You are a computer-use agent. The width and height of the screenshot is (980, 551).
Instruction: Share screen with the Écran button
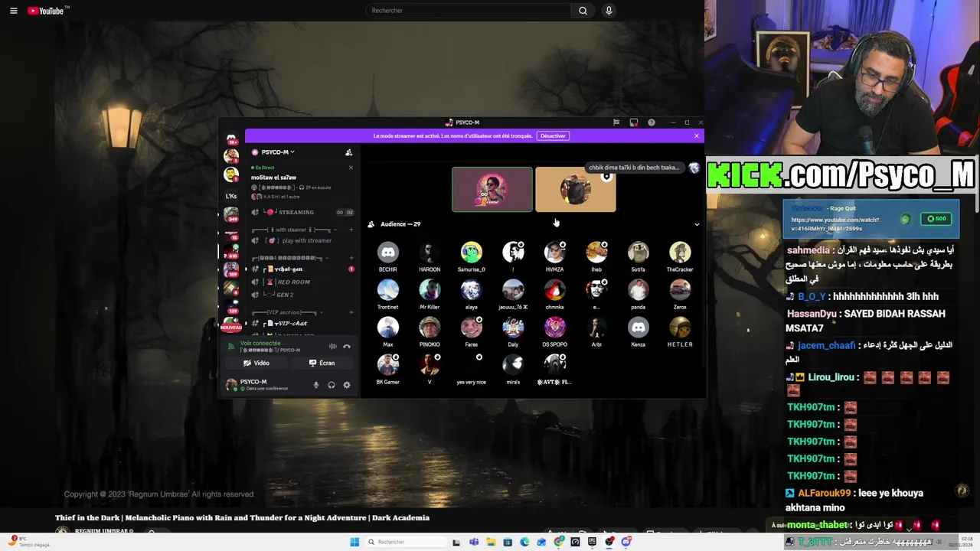click(322, 363)
